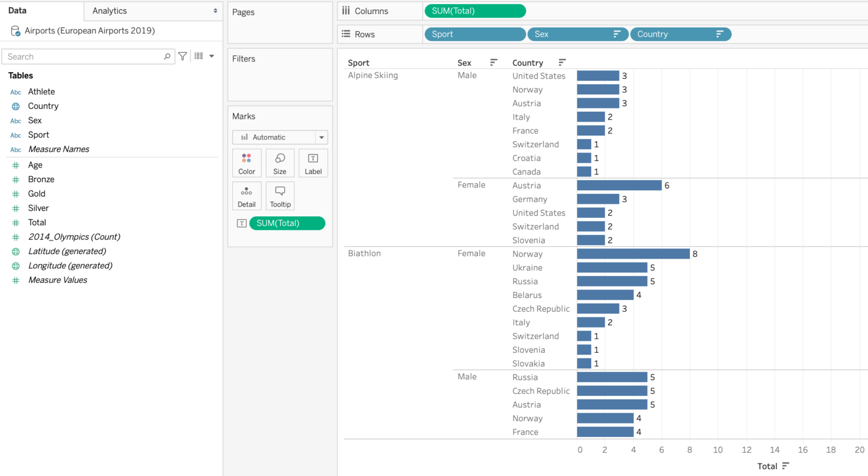Click the Label button in the Marks card

coord(313,163)
